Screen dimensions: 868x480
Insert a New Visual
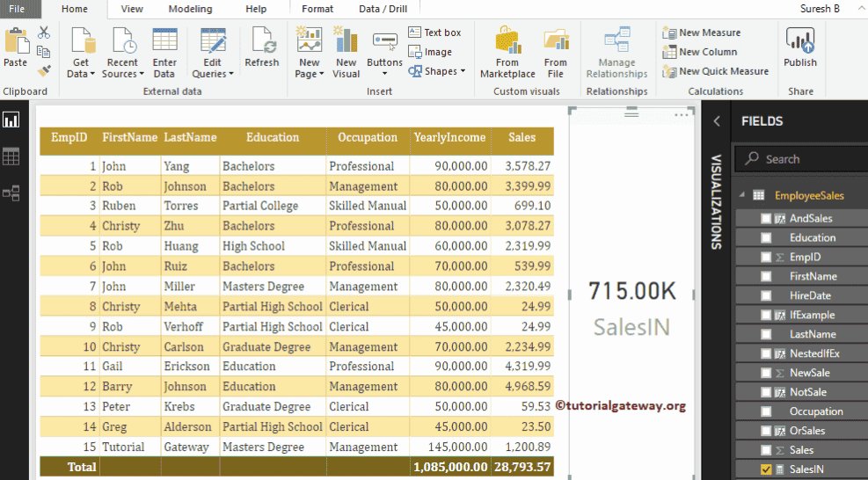tap(346, 41)
